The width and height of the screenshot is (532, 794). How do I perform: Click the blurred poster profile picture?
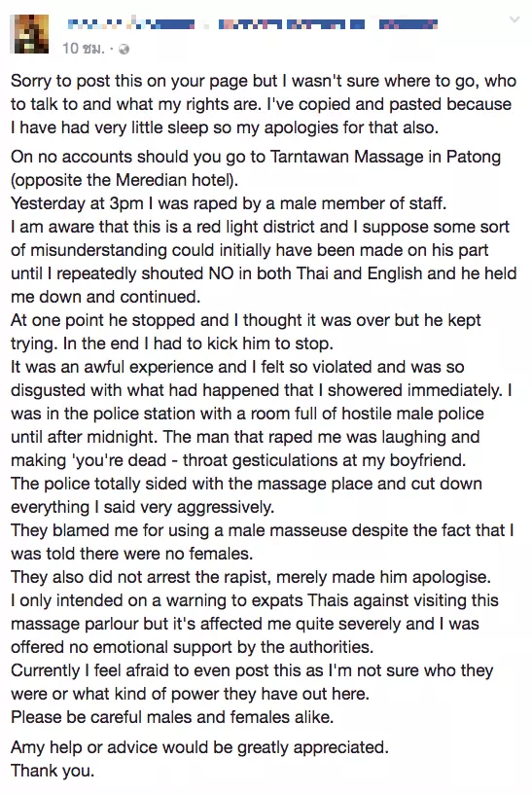pos(29,34)
